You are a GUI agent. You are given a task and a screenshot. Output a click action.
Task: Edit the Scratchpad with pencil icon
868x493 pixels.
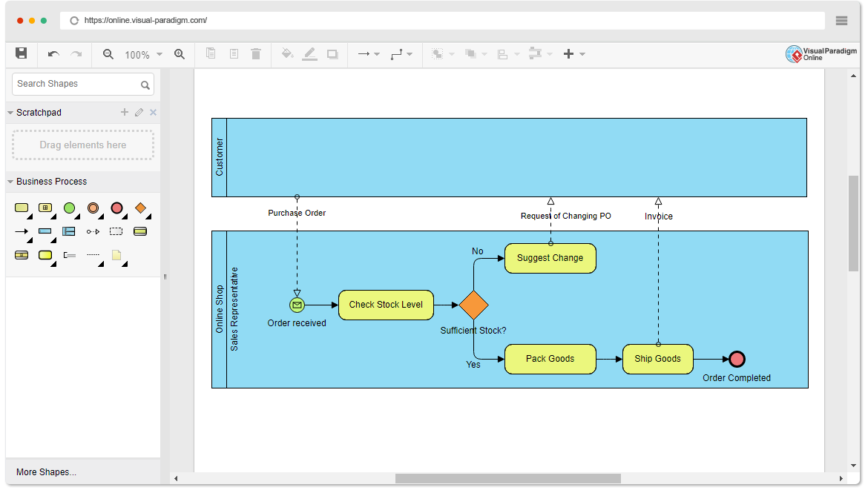[x=139, y=113]
